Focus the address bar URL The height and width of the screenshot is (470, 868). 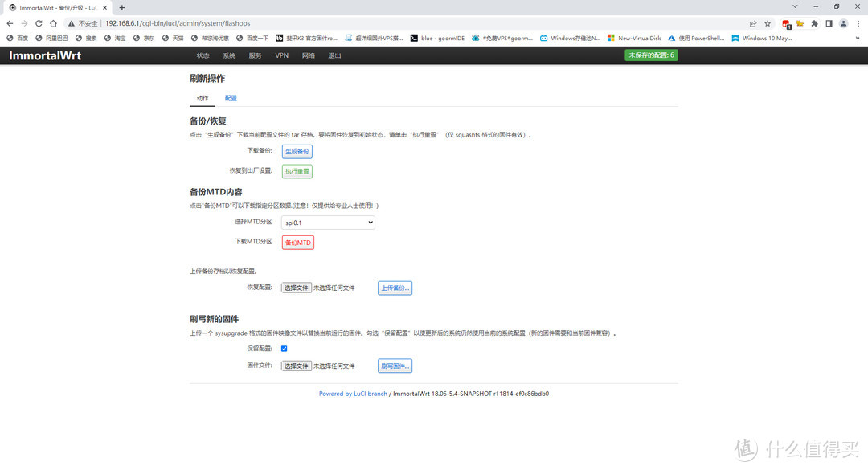pyautogui.click(x=177, y=23)
